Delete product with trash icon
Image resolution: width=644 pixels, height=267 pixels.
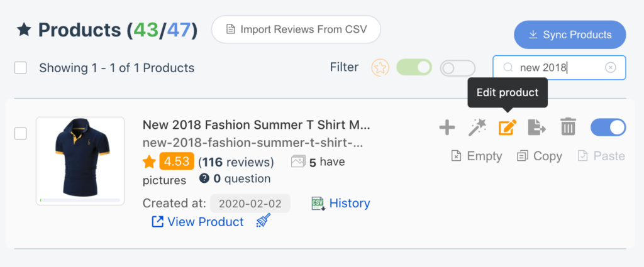coord(568,128)
